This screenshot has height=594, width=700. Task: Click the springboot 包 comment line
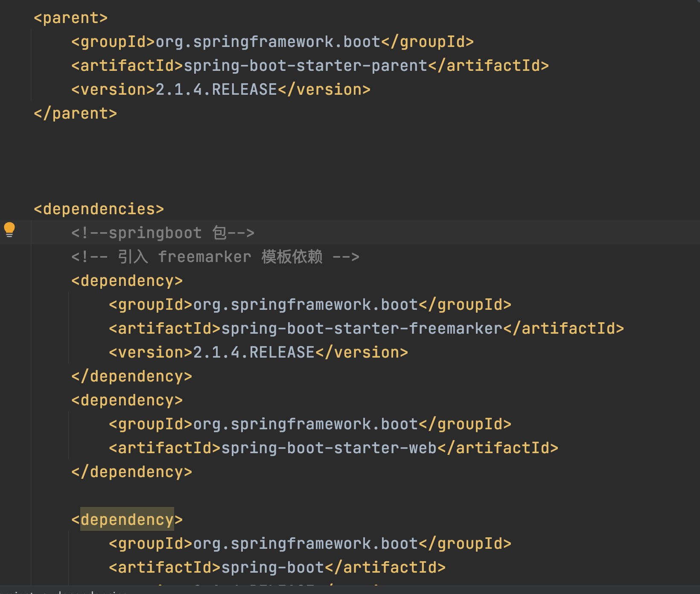[163, 233]
